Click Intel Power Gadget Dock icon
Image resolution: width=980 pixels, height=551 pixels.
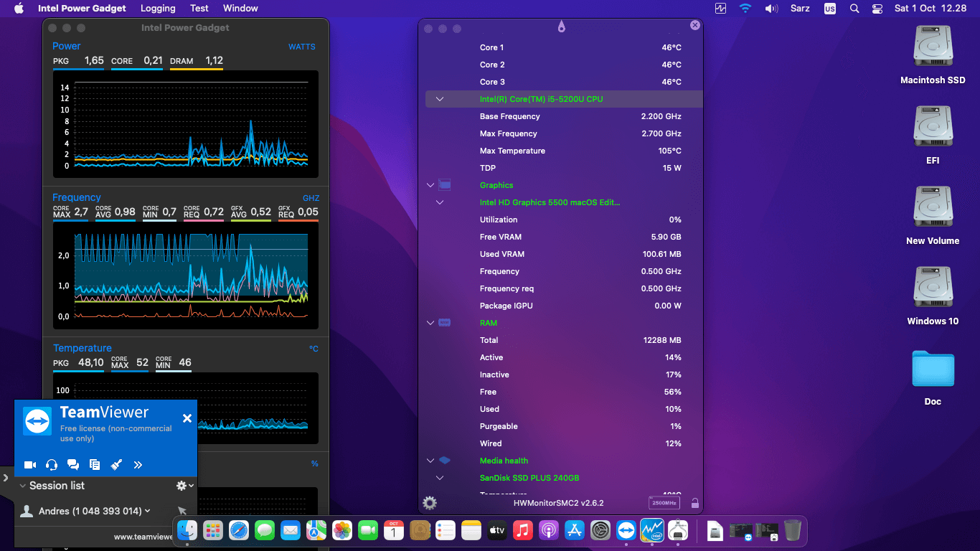[652, 530]
